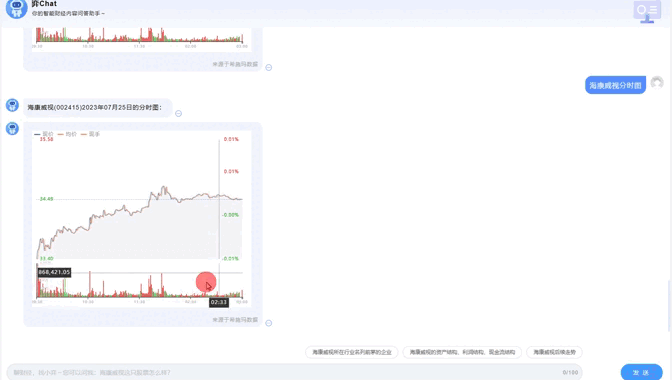
Task: Toggle the 现价 legend series in chart
Action: pos(44,134)
